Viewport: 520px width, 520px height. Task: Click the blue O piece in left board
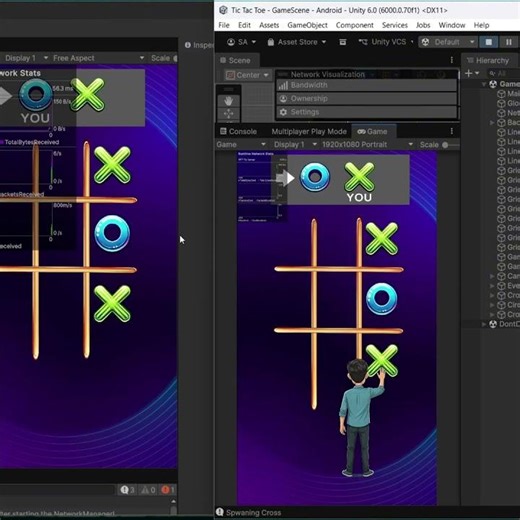112,233
